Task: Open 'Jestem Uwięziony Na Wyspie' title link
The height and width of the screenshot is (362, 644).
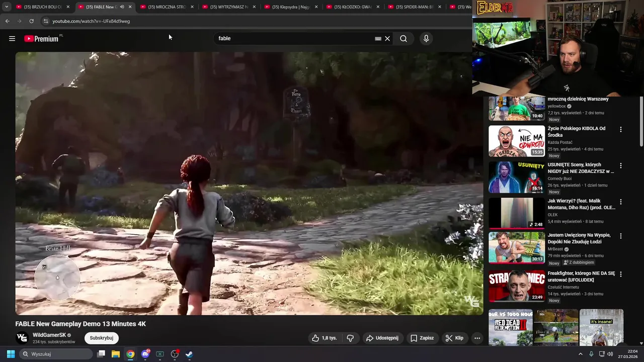Action: (x=579, y=238)
